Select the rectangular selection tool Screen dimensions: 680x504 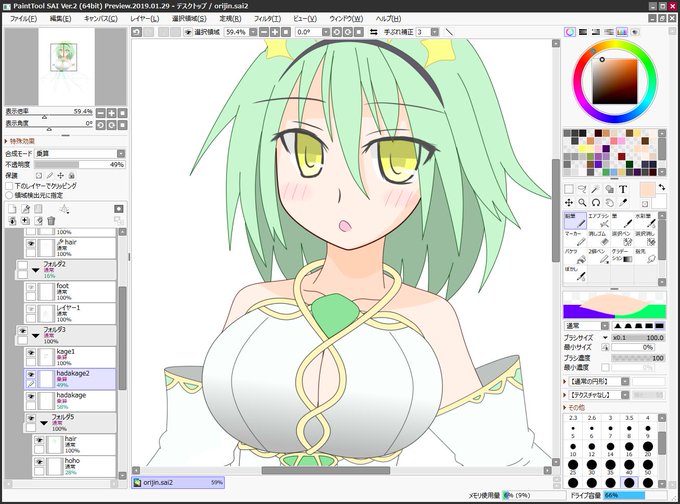(569, 189)
